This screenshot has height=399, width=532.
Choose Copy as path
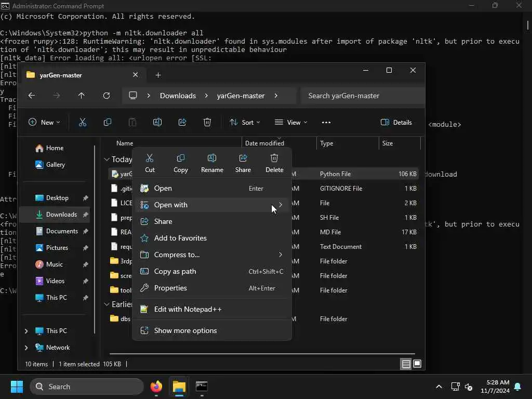pos(212,271)
